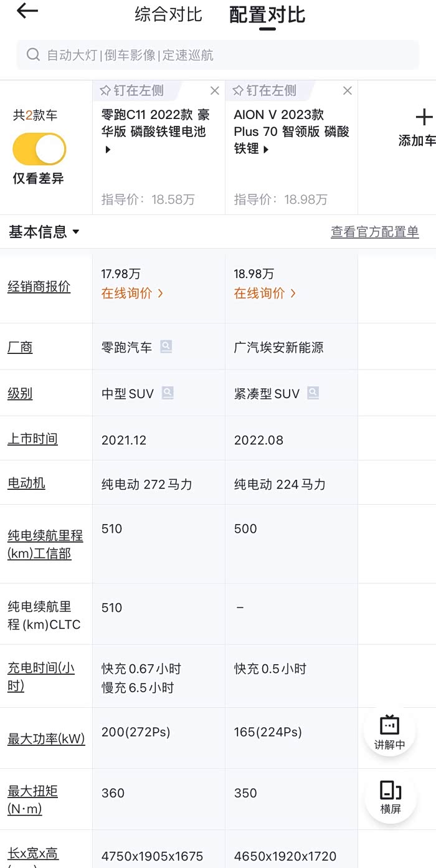Screen dimensions: 436x868
Task: Tap lookup icon next to 零跑汽车
Action: coord(166,346)
